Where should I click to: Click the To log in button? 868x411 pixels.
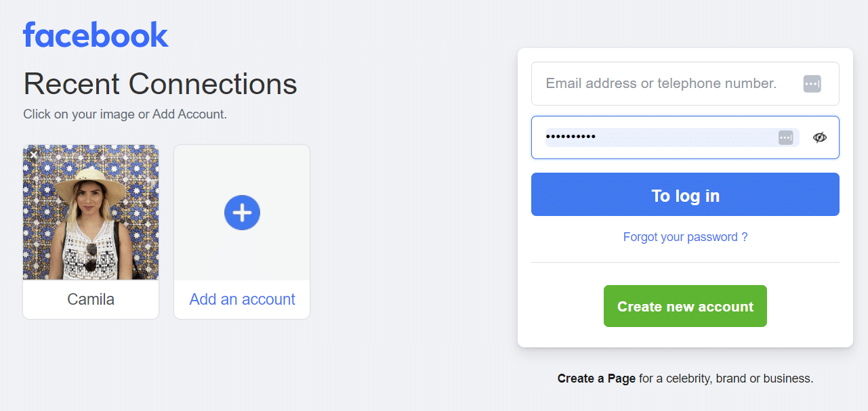[685, 195]
